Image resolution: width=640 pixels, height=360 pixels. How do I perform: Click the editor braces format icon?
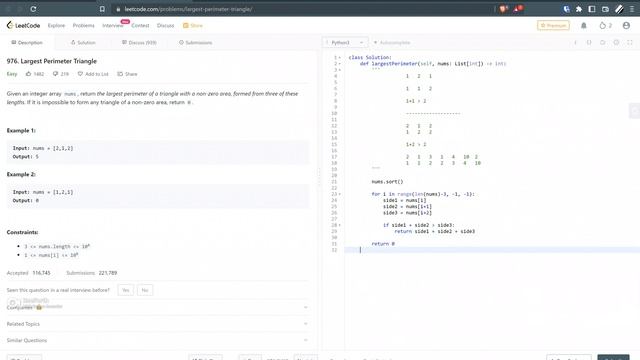[589, 42]
